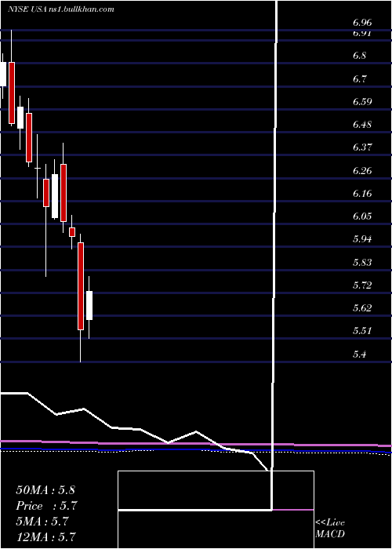Click the 5.62 price axis label

pyautogui.click(x=362, y=308)
